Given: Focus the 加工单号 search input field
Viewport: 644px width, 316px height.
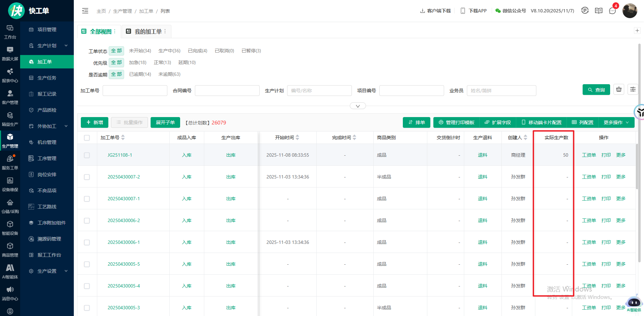Looking at the screenshot, I should click(x=135, y=91).
